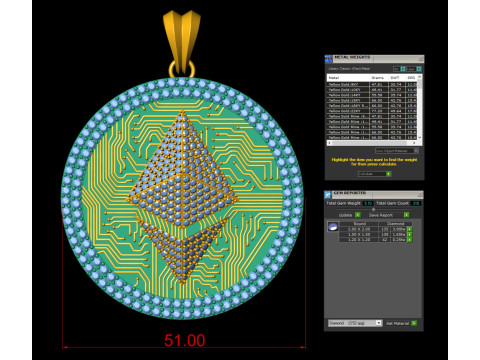Image resolution: width=480 pixels, height=360 pixels.
Task: Click the DWT column header
Action: (397, 78)
